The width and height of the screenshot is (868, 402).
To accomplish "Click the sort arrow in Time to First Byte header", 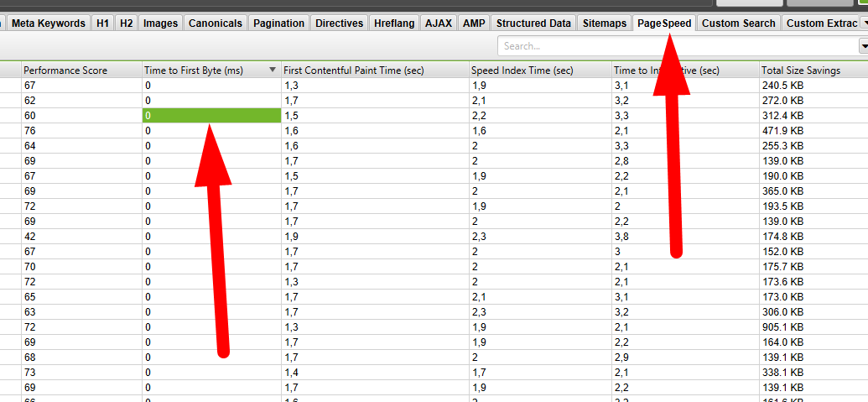I will [272, 70].
